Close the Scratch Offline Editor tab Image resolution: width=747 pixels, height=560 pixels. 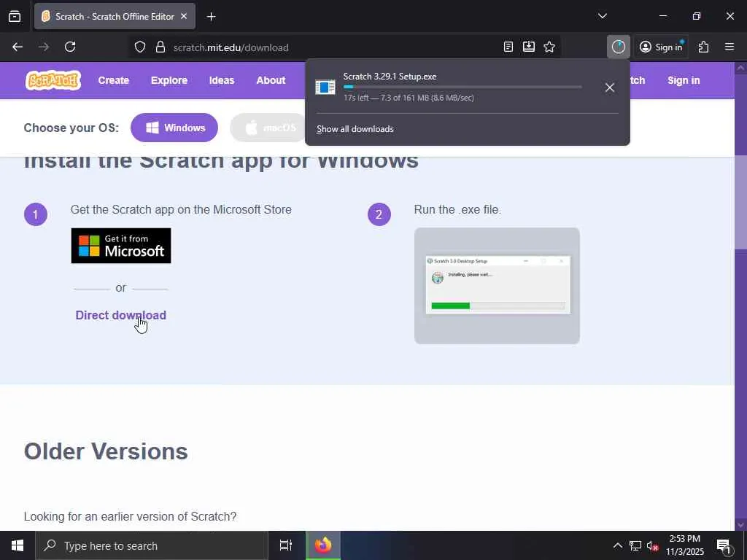click(x=184, y=16)
